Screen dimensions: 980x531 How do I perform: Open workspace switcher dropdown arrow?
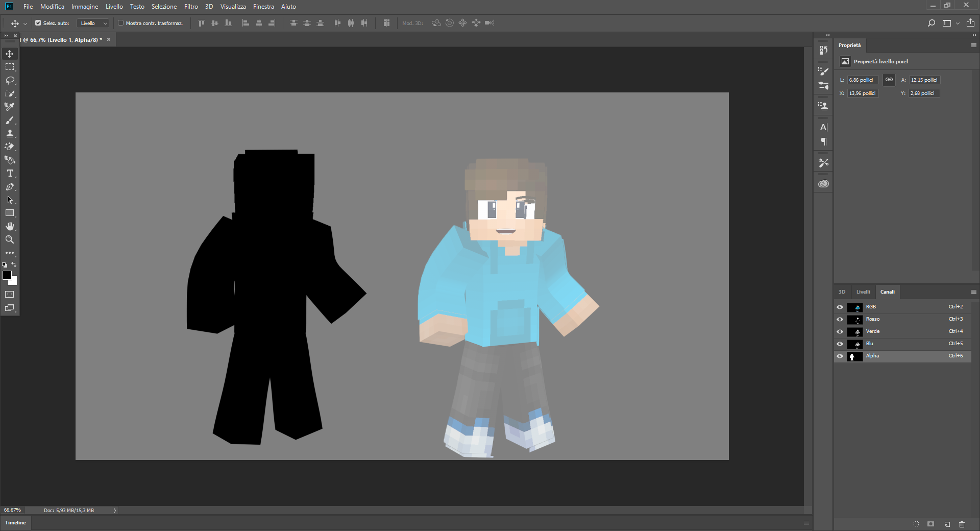click(958, 23)
